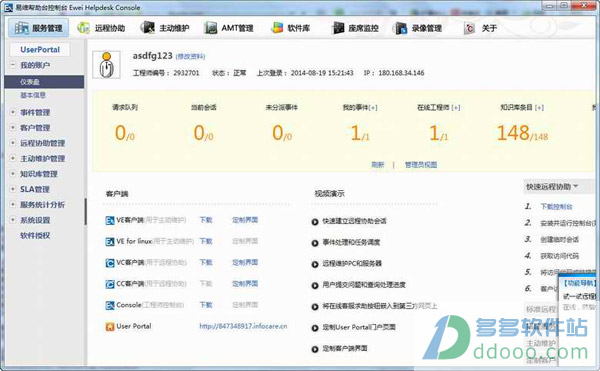
Task: Click the 关于 toolbar icon
Action: tap(470, 28)
